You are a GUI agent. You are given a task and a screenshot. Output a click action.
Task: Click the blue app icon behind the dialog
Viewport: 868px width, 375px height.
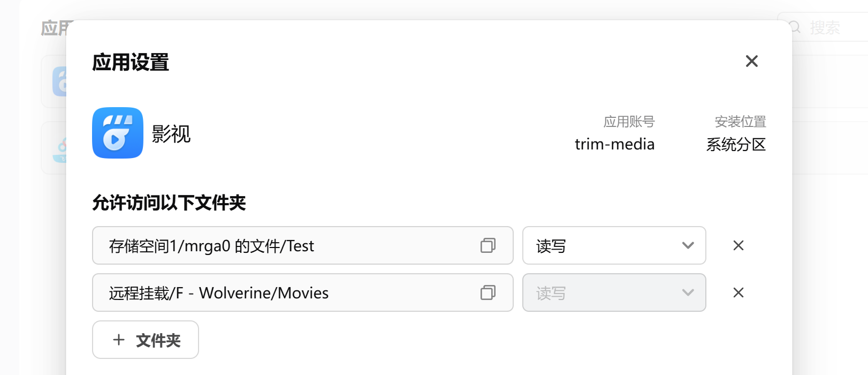click(x=59, y=81)
